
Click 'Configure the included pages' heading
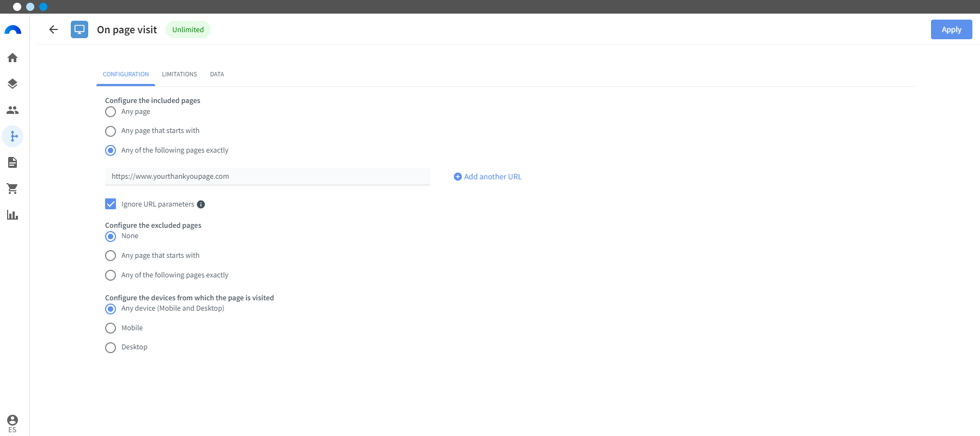tap(152, 100)
